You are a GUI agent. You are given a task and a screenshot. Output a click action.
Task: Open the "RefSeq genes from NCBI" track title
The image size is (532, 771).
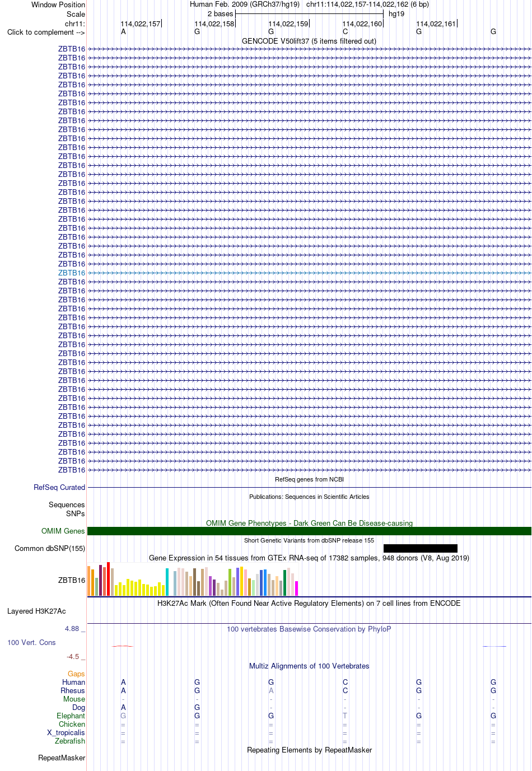(309, 479)
